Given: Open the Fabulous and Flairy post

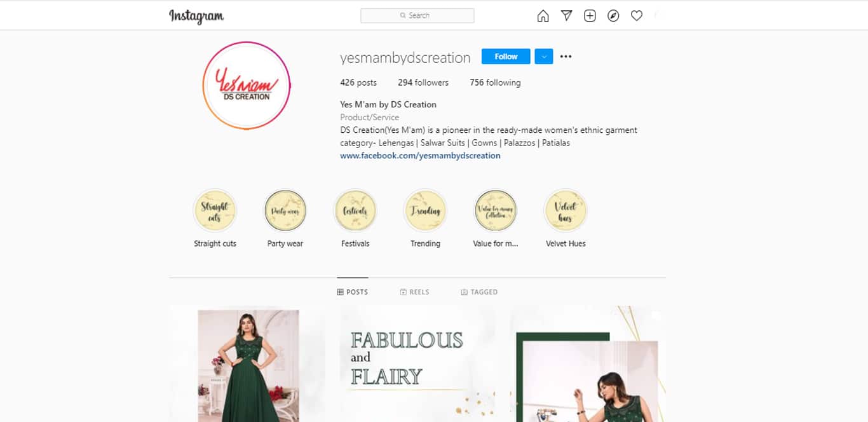Looking at the screenshot, I should pos(417,364).
